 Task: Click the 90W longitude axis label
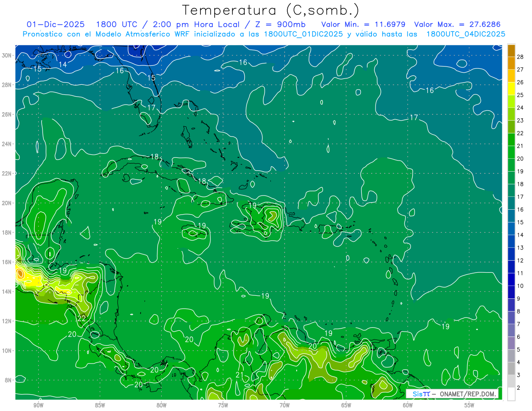tap(38, 405)
